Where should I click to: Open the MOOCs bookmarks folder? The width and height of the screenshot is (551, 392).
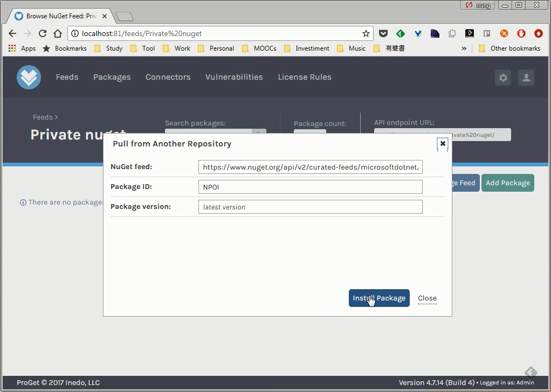click(259, 48)
